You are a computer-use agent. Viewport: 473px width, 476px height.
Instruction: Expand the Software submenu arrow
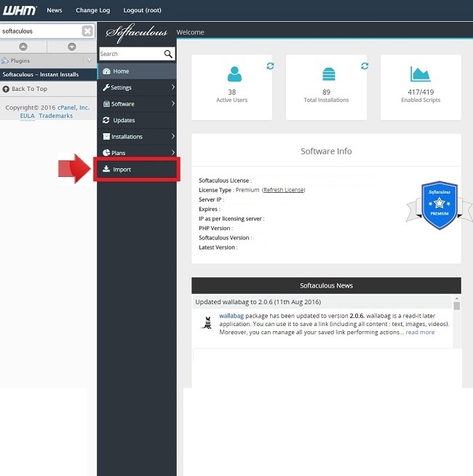click(x=172, y=104)
